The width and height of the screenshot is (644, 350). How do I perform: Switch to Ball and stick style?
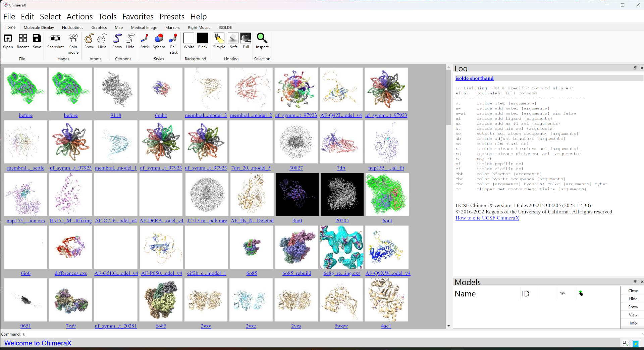click(173, 39)
